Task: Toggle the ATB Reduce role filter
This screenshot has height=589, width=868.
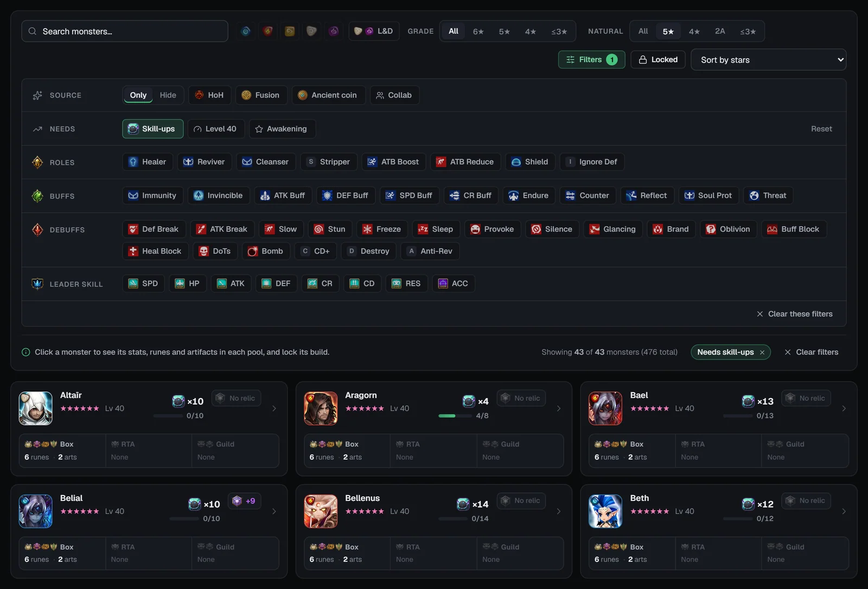Action: (x=465, y=162)
